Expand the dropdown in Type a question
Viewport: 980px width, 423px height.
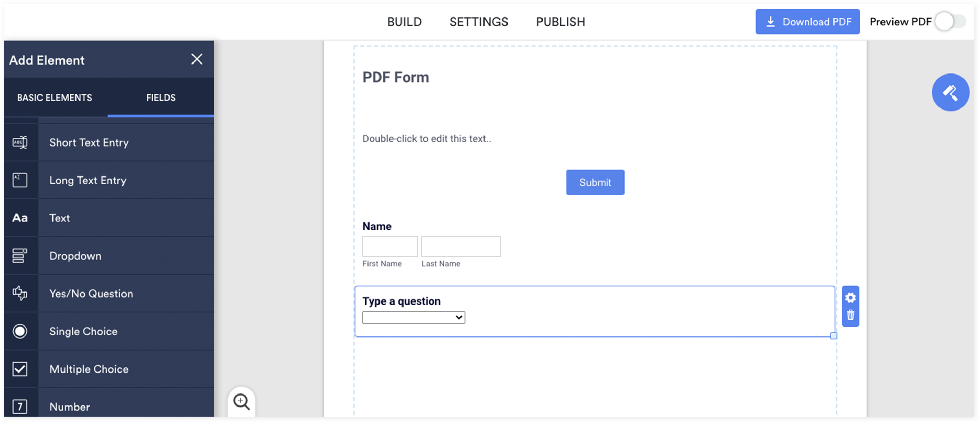click(x=459, y=317)
